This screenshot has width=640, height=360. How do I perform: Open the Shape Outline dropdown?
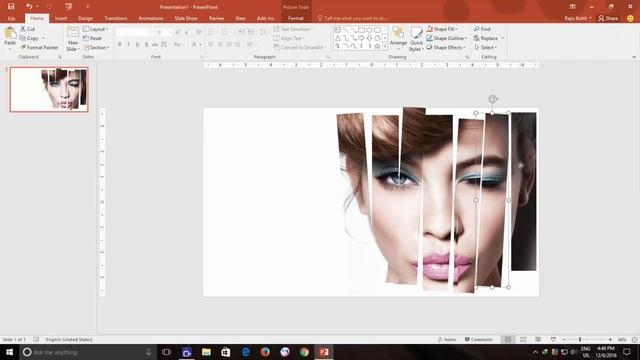447,38
